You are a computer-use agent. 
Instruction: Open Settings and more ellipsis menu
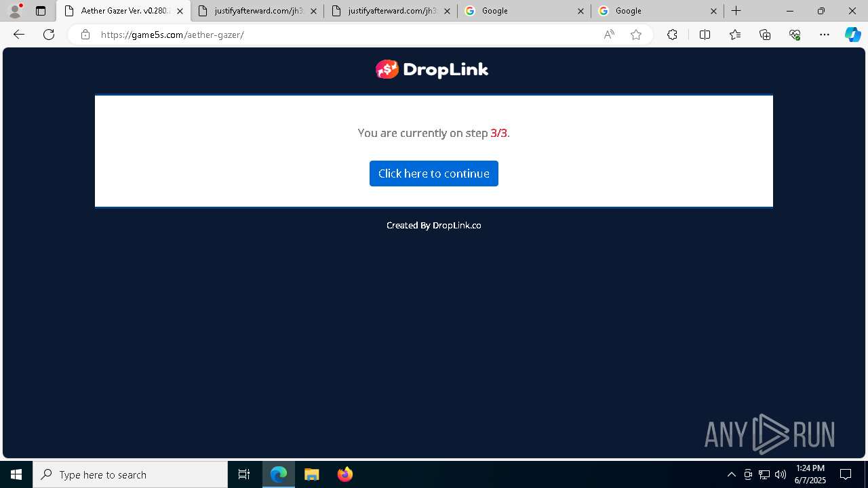[825, 35]
